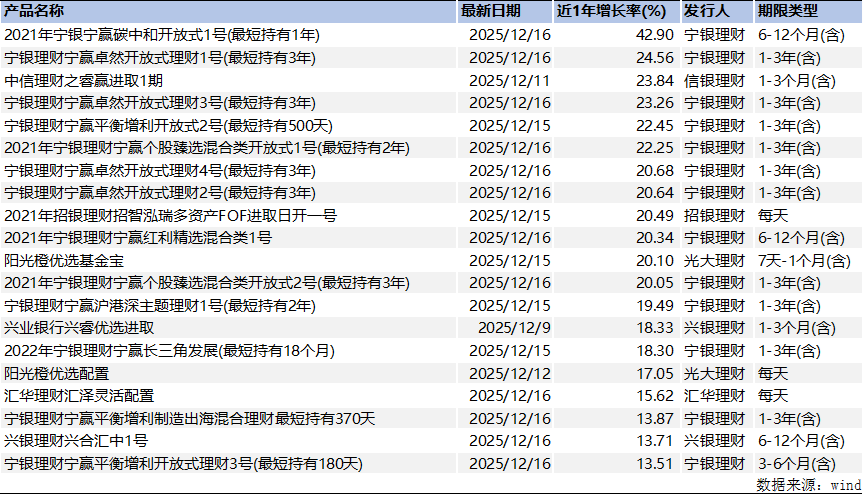The width and height of the screenshot is (865, 495).
Task: Click growth rate value 13.71
Action: tap(655, 441)
